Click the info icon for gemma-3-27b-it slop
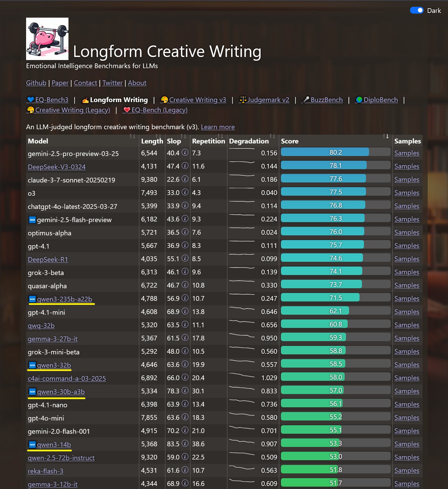 185,338
